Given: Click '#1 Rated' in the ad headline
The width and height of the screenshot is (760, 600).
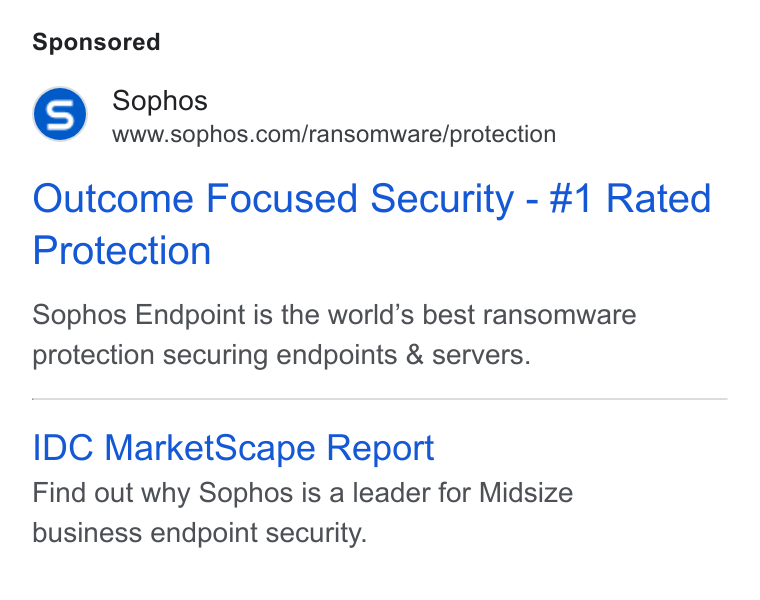Looking at the screenshot, I should (630, 199).
